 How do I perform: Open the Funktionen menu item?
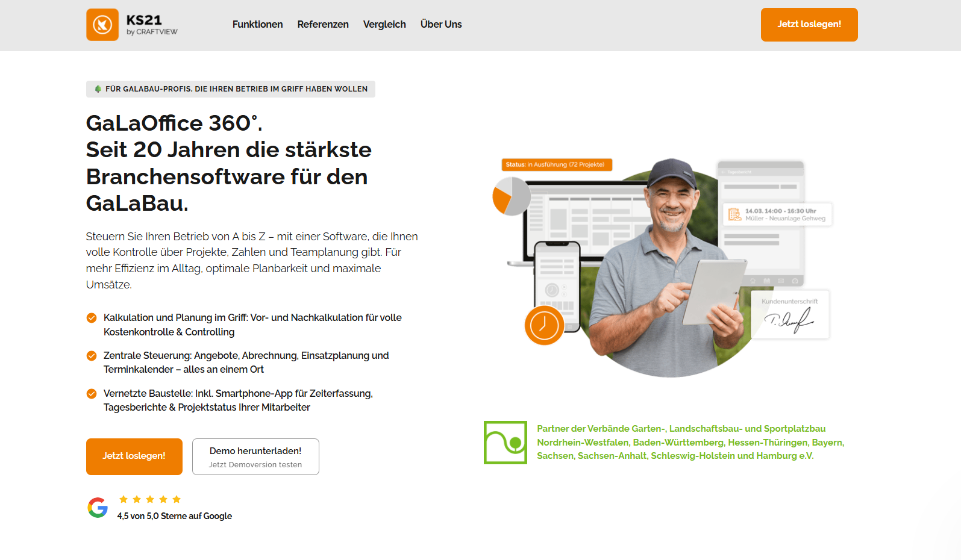pyautogui.click(x=257, y=24)
